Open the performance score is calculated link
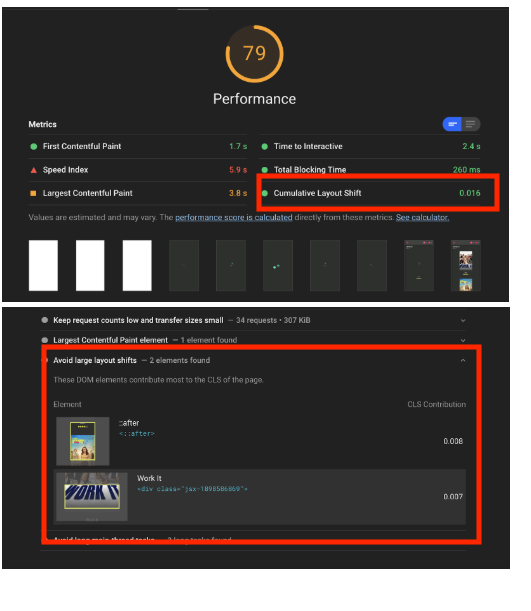 (234, 217)
